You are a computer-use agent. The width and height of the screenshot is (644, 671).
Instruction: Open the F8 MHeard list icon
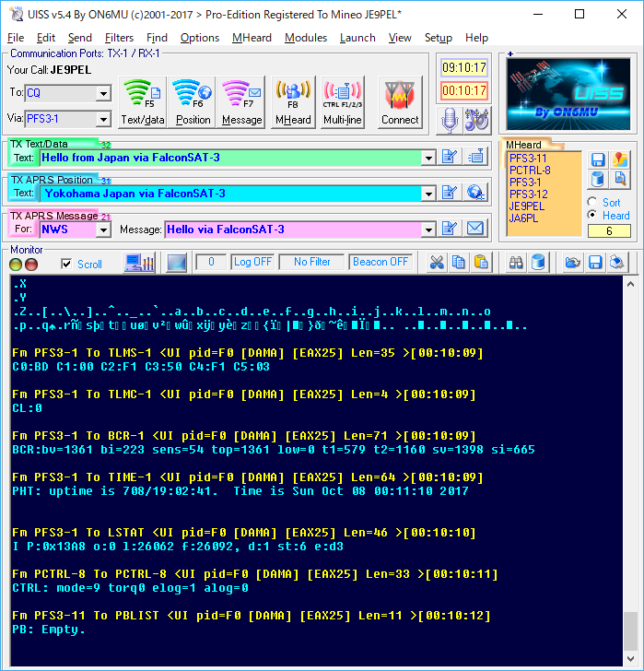(293, 101)
